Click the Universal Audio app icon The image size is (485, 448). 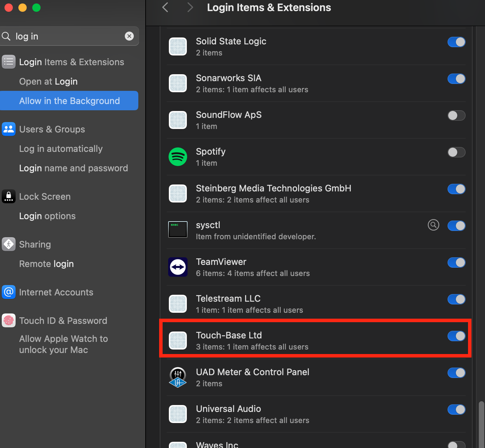point(178,414)
